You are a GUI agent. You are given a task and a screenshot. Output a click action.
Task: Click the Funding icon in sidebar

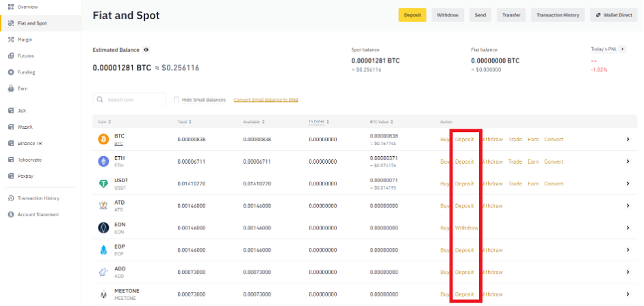11,73
